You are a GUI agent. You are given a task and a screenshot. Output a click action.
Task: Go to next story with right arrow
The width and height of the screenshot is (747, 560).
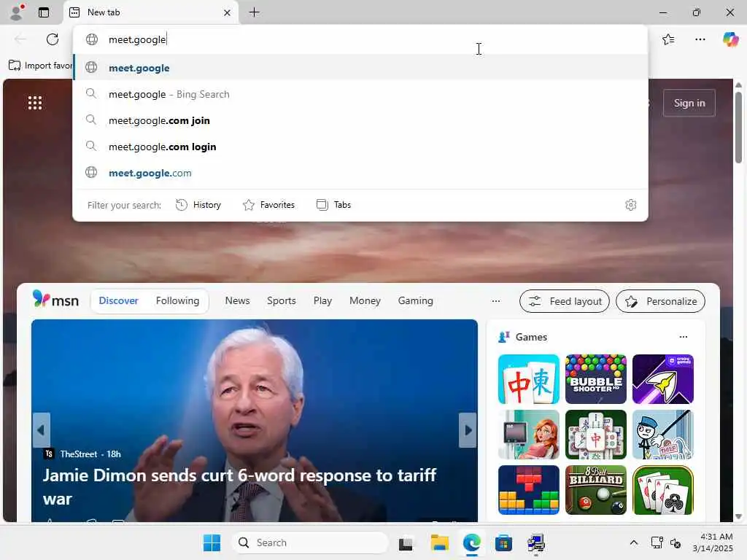click(468, 430)
